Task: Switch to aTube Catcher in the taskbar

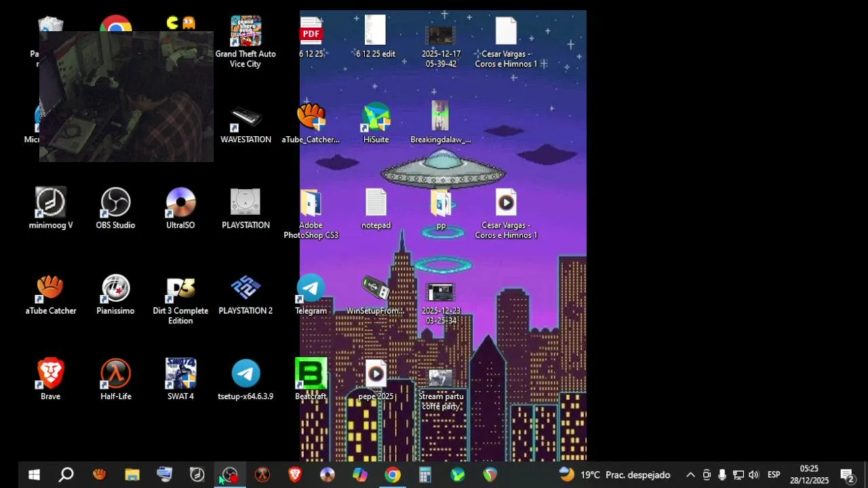Action: click(x=99, y=475)
